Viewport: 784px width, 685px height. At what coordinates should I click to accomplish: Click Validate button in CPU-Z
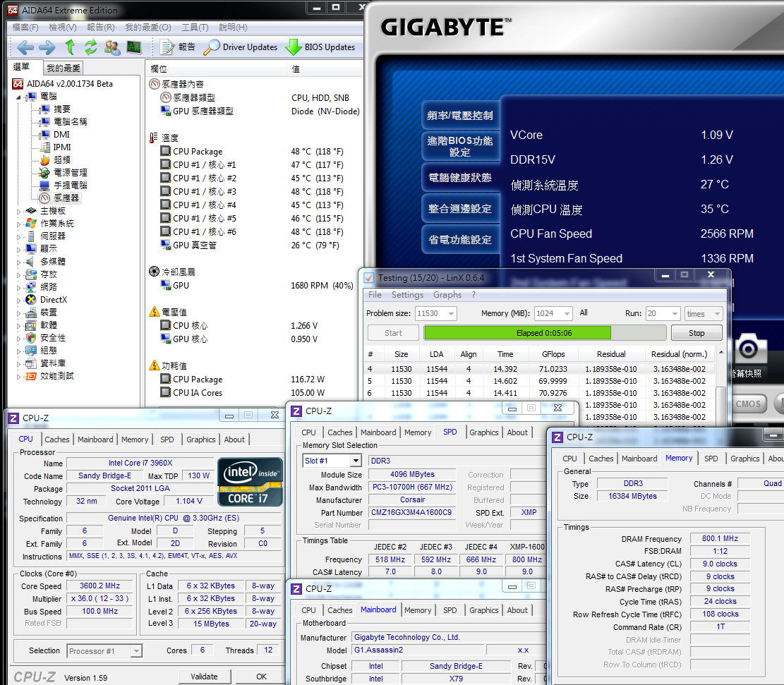pos(205,677)
